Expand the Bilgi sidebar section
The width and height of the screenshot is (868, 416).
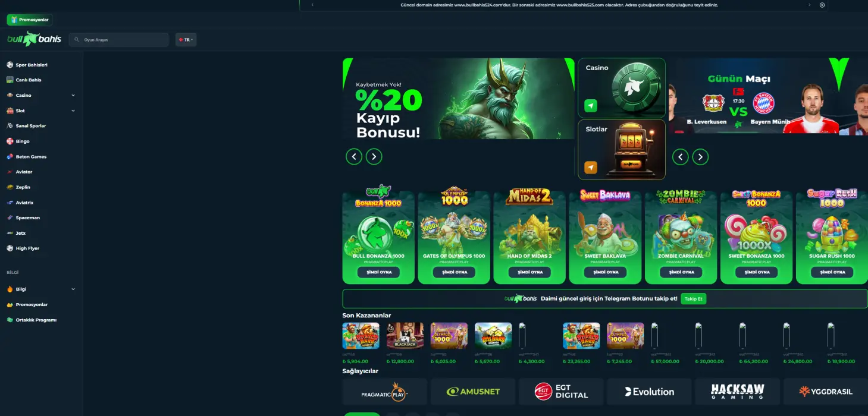click(x=73, y=289)
